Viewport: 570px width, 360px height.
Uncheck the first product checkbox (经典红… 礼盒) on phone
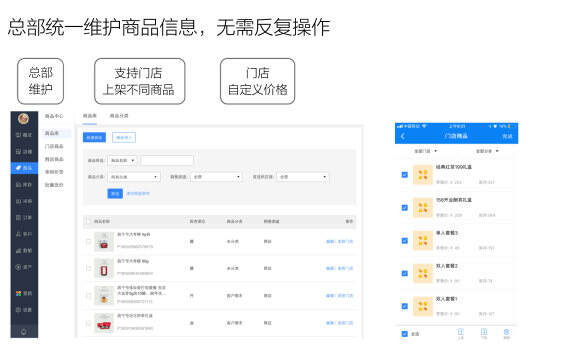pyautogui.click(x=405, y=175)
